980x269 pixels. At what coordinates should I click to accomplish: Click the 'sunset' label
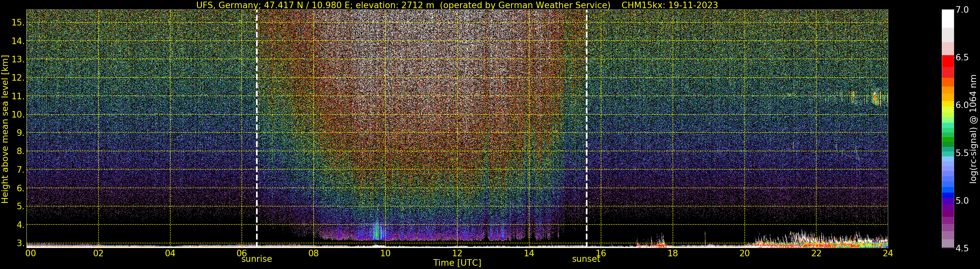pos(586,259)
